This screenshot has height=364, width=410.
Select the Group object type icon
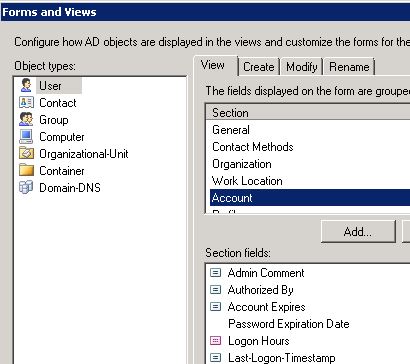(26, 119)
